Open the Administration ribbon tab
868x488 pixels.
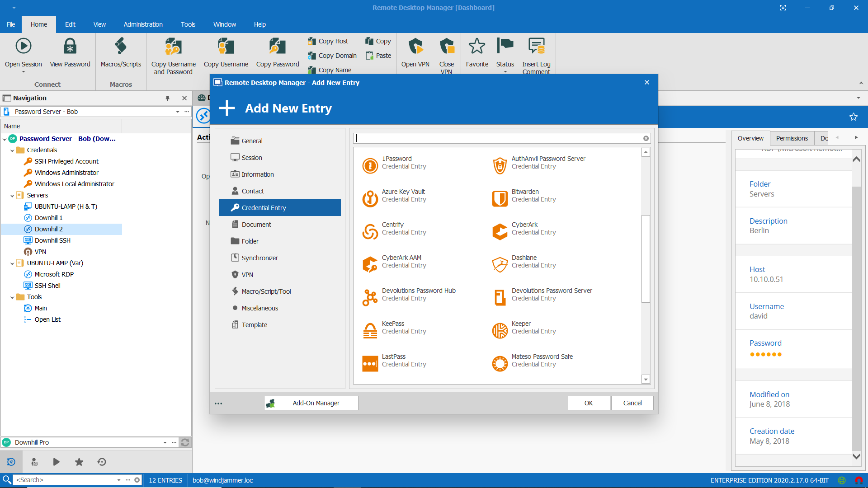(143, 24)
